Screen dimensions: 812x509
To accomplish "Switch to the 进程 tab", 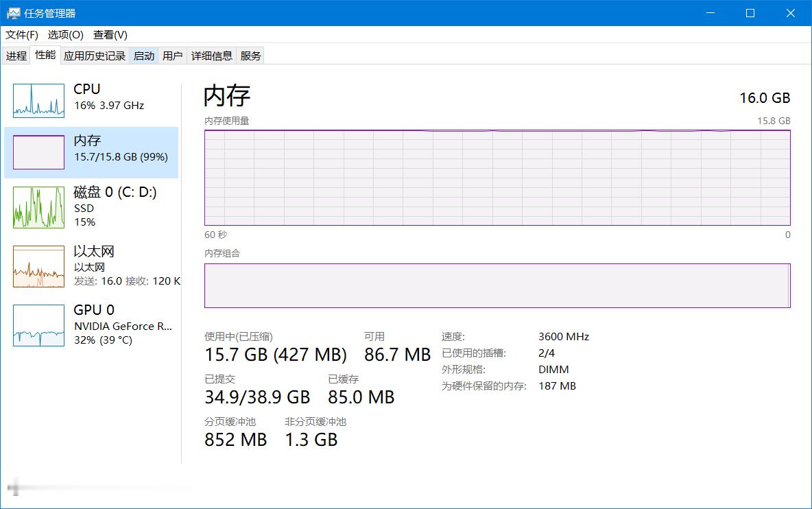I will [x=16, y=56].
